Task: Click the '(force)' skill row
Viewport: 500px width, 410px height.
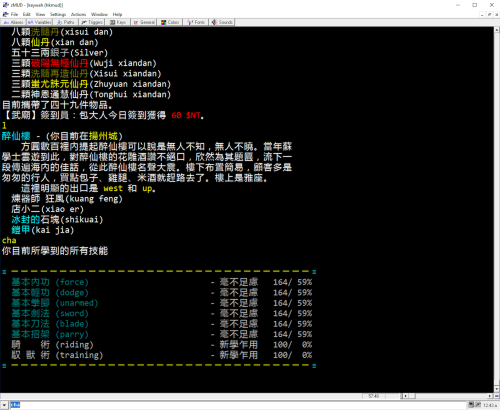Action: (162, 282)
